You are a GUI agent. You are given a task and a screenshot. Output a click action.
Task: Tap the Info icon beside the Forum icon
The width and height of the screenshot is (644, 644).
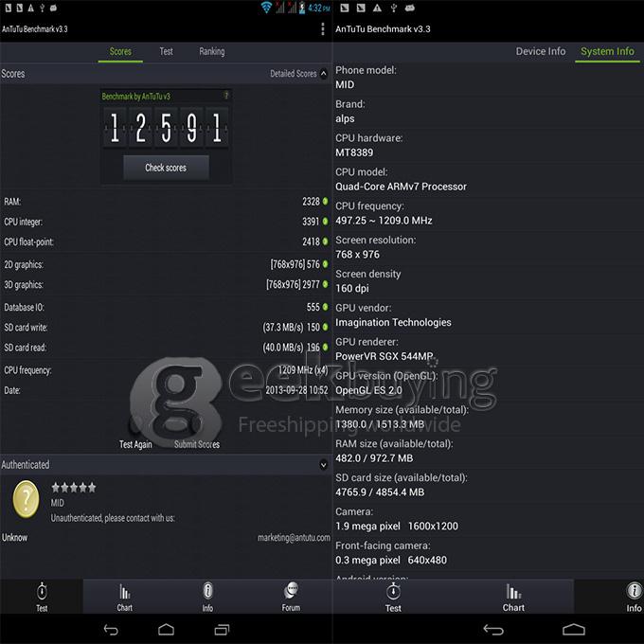(x=207, y=597)
